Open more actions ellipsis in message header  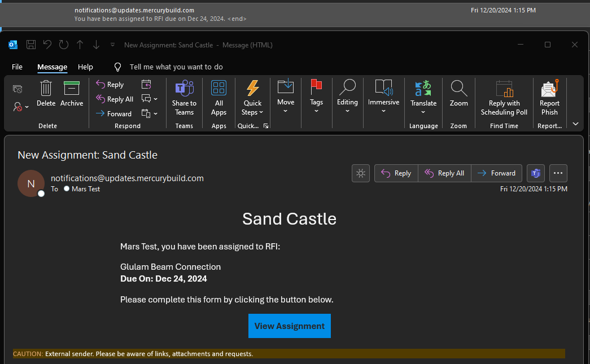coord(558,173)
